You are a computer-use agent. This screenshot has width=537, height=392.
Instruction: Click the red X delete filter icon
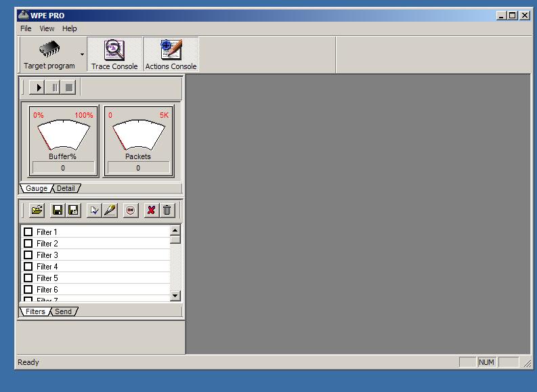coord(151,210)
